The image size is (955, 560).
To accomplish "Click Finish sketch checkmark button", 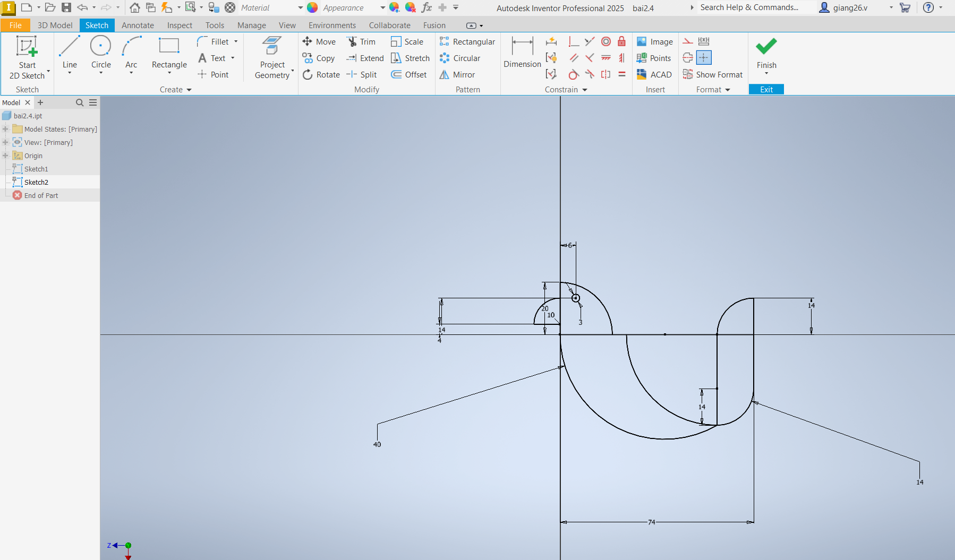I will (766, 53).
